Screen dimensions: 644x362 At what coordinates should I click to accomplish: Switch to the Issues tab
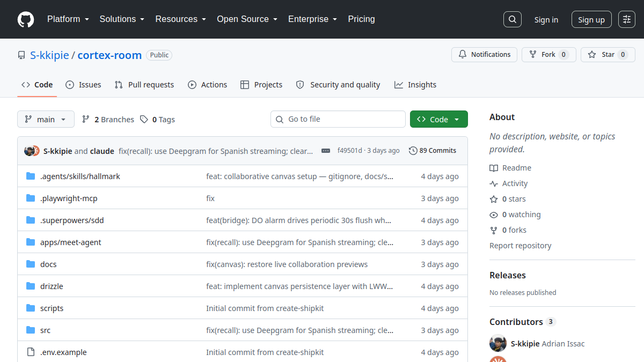click(83, 85)
